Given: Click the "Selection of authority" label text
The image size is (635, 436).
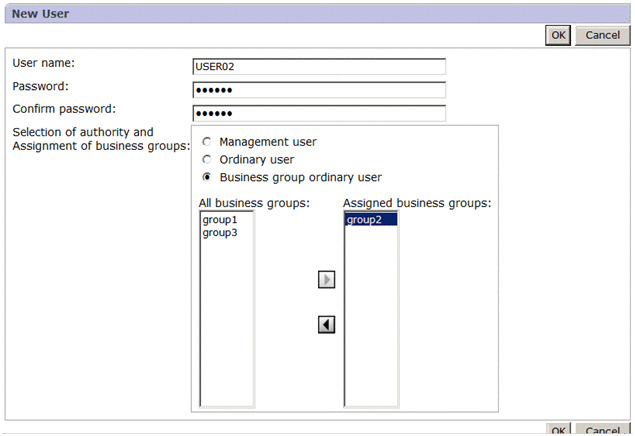Looking at the screenshot, I should coord(83,132).
